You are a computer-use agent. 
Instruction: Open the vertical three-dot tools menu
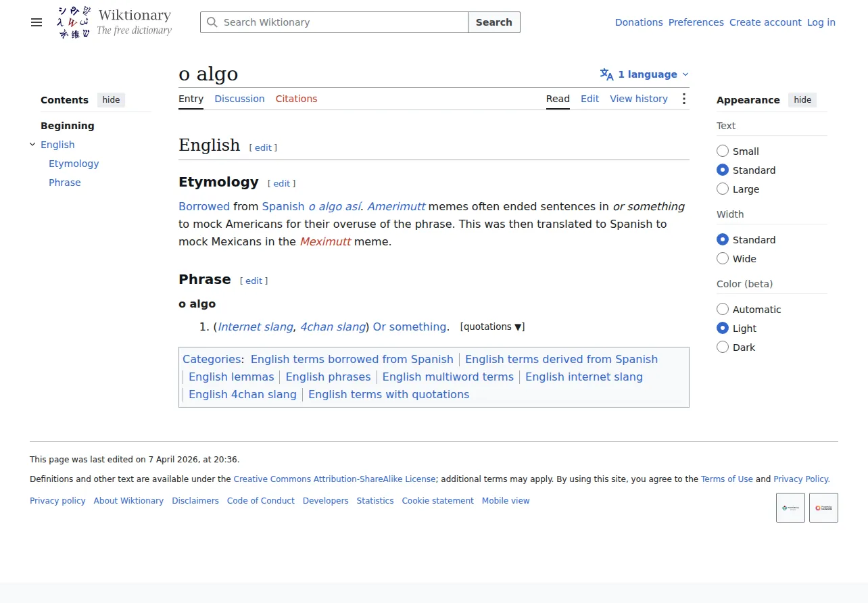(683, 99)
